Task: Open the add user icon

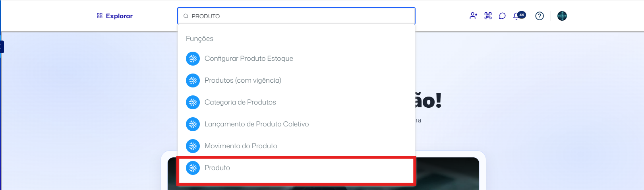Action: pyautogui.click(x=473, y=16)
